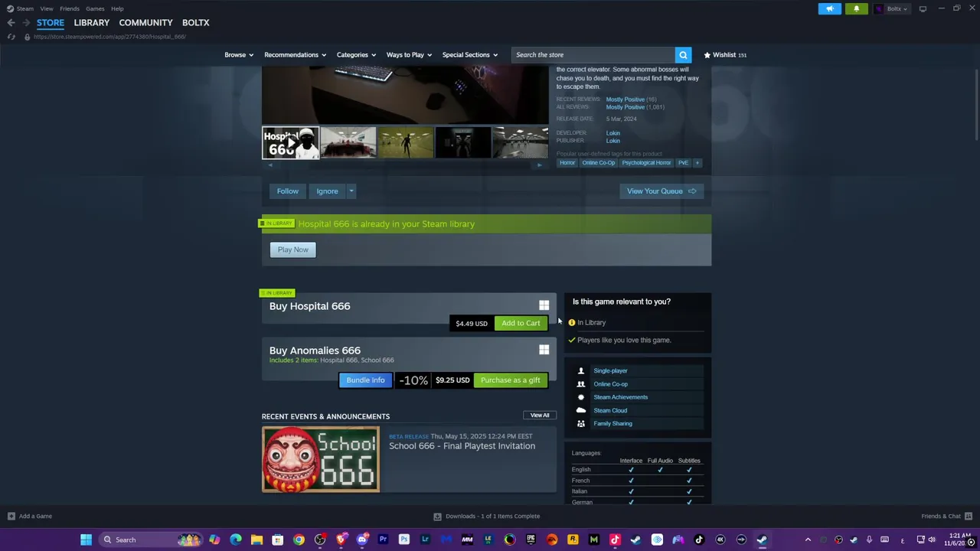Open the Steam announcements megaphone icon
The height and width of the screenshot is (551, 980).
(829, 8)
